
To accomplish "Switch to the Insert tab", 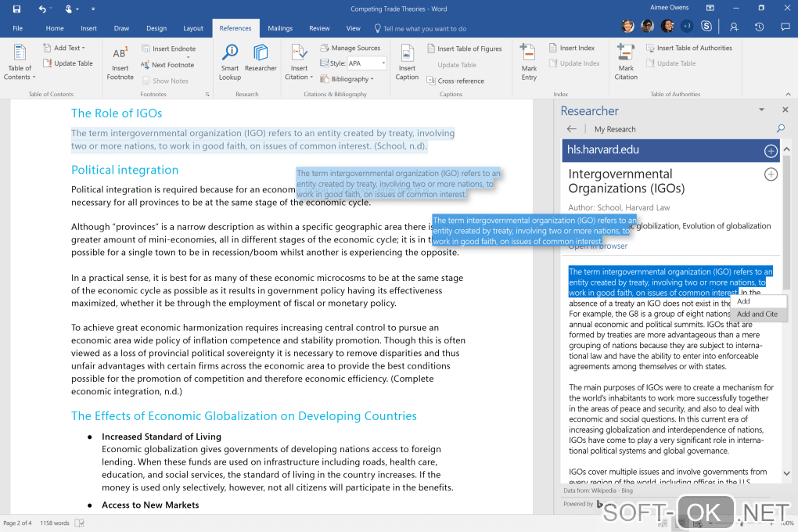I will 88,28.
